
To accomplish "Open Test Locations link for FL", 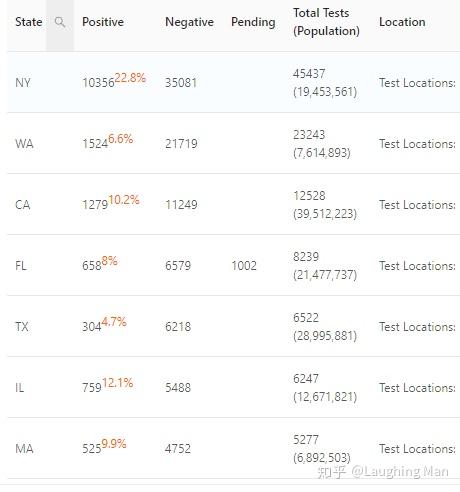I will [417, 266].
